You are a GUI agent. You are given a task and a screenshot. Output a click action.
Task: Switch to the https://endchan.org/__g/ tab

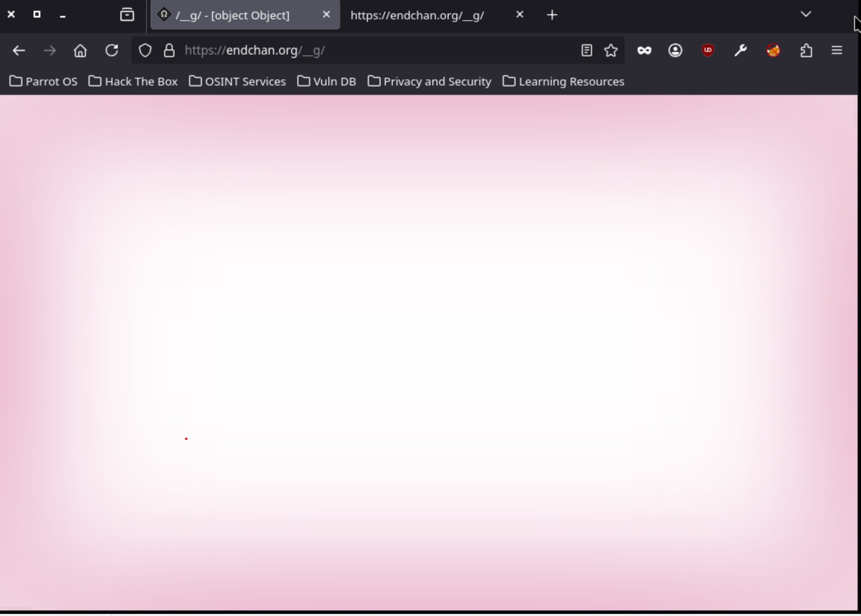coord(417,15)
